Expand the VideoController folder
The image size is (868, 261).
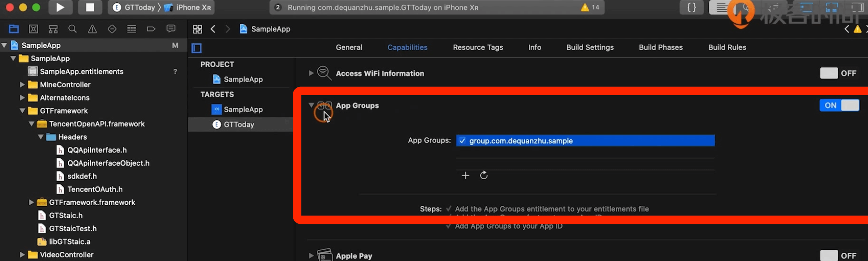tap(22, 254)
